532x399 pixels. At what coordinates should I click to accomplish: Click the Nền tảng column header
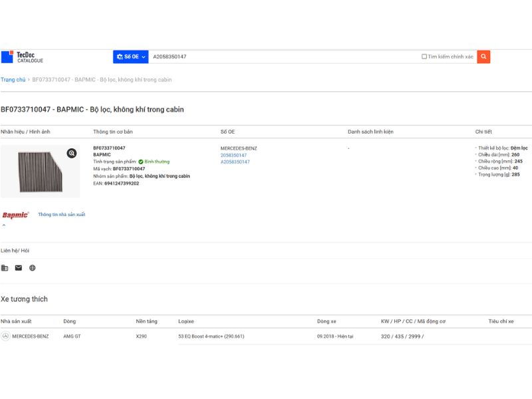pyautogui.click(x=146, y=321)
